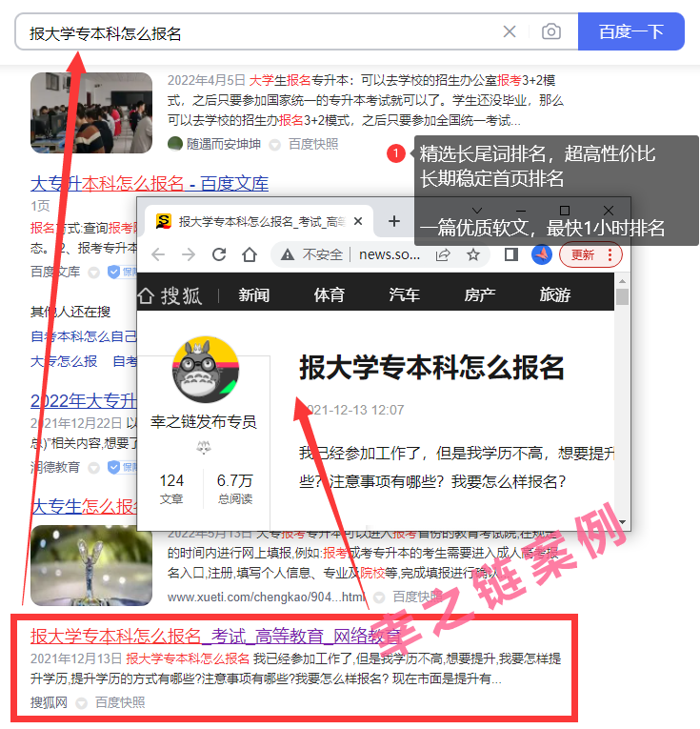Select the 报大学专本科怎么报名_考试 browser tab
This screenshot has width=700, height=729.
point(259,221)
